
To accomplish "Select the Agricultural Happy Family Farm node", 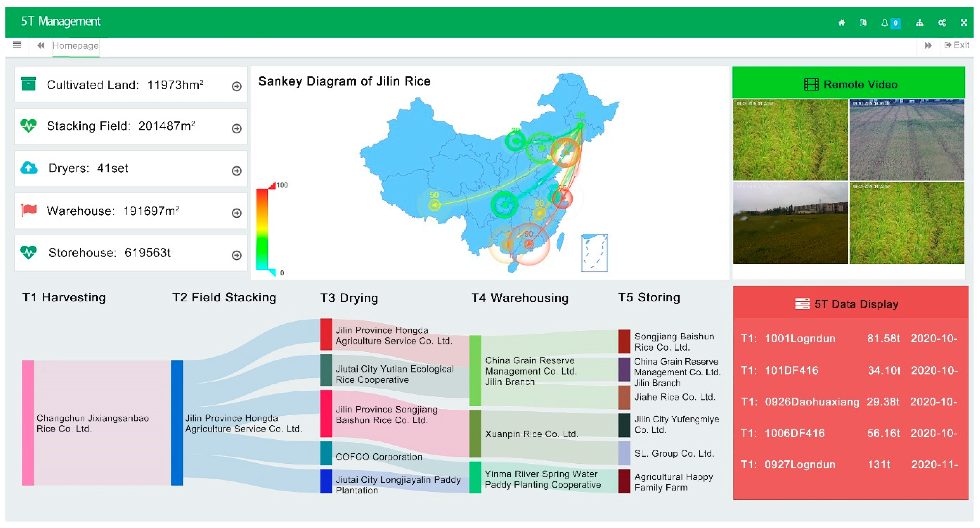I will pos(624,481).
